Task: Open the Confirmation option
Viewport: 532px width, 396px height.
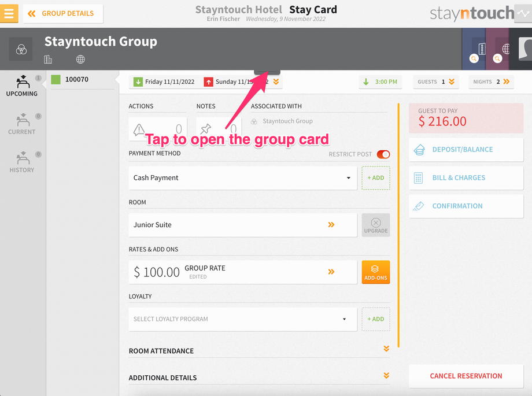Action: 466,206
